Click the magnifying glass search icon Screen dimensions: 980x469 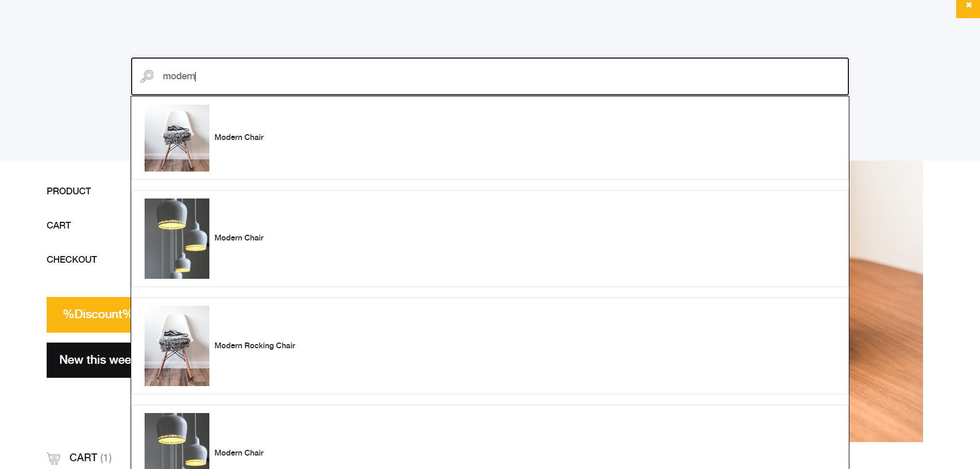[x=147, y=77]
